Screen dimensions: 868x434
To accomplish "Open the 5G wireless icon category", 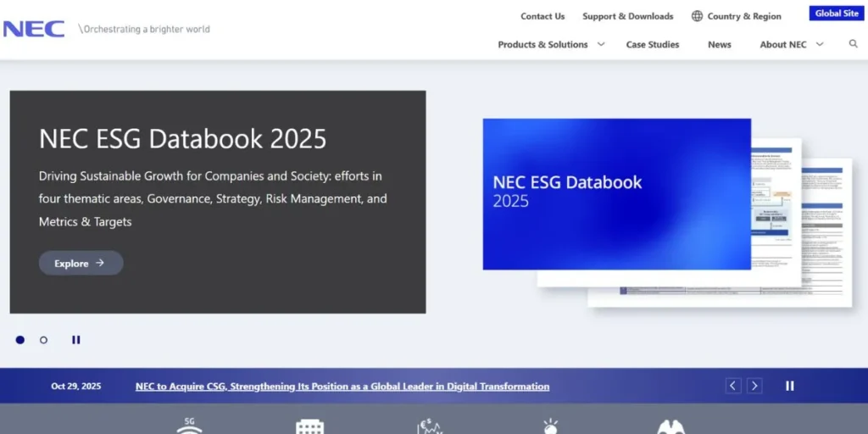I will 189,426.
